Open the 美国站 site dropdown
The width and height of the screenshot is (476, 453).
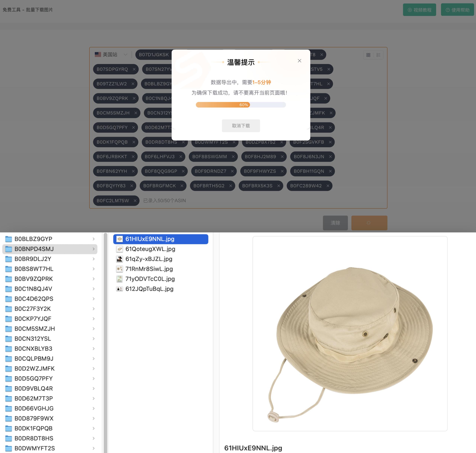pyautogui.click(x=111, y=55)
